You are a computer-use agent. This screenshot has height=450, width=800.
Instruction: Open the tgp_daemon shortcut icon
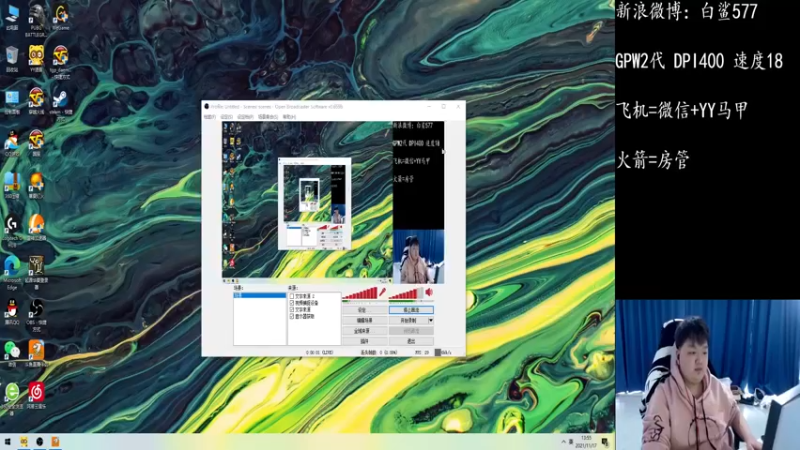pyautogui.click(x=61, y=62)
